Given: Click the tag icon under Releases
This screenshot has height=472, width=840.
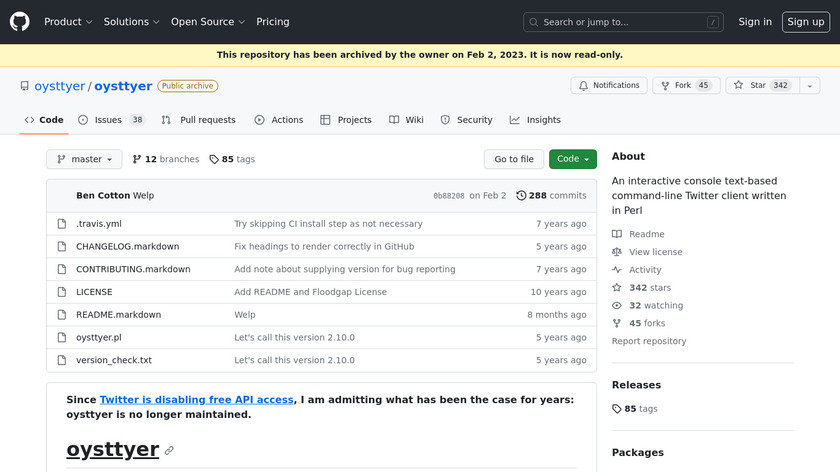Looking at the screenshot, I should point(617,409).
